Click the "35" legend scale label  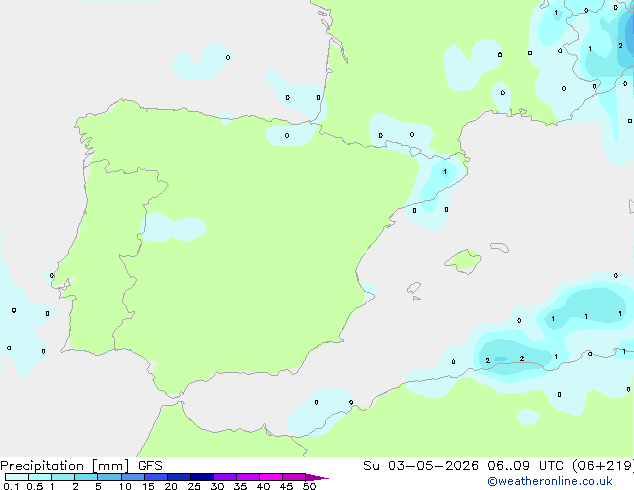tap(240, 486)
